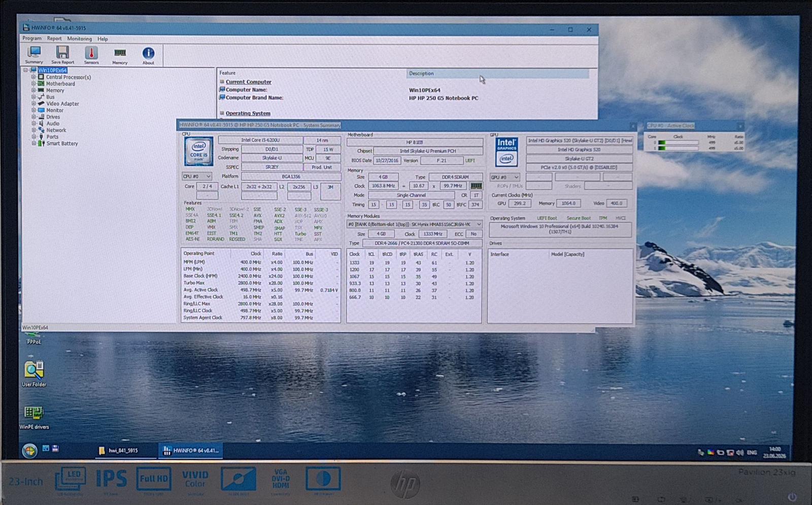Click the Motherboard tree icon
This screenshot has height=505, width=812.
click(41, 84)
